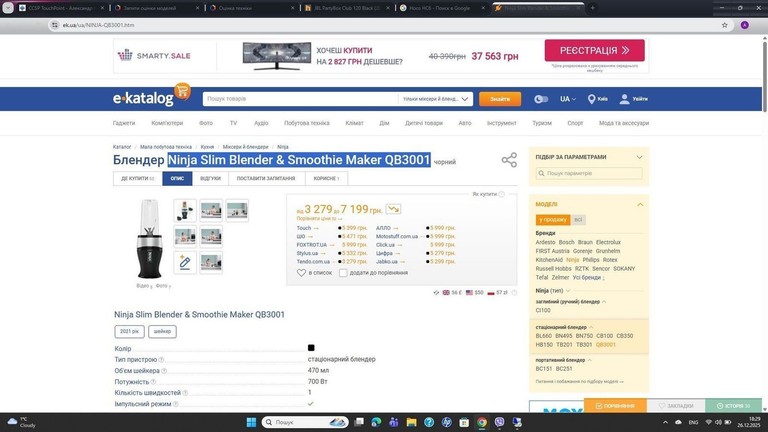Click the site info icon in address bar
The image size is (768, 432).
click(55, 25)
